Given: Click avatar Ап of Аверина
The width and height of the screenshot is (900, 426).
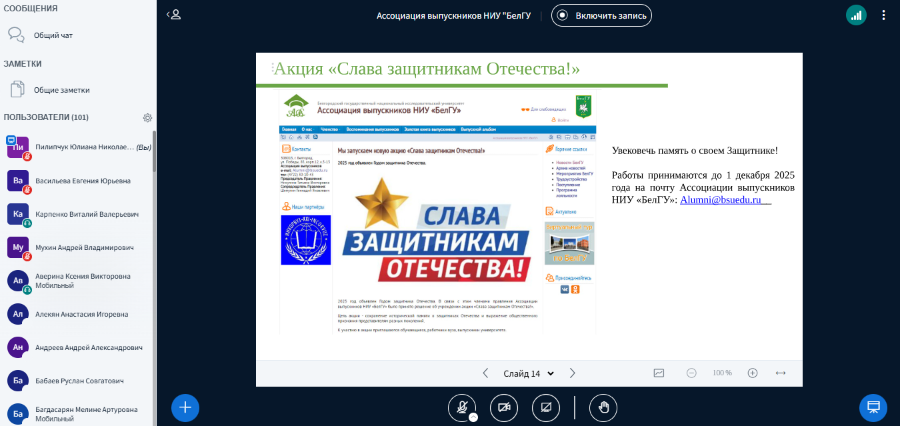Looking at the screenshot, I should (18, 281).
